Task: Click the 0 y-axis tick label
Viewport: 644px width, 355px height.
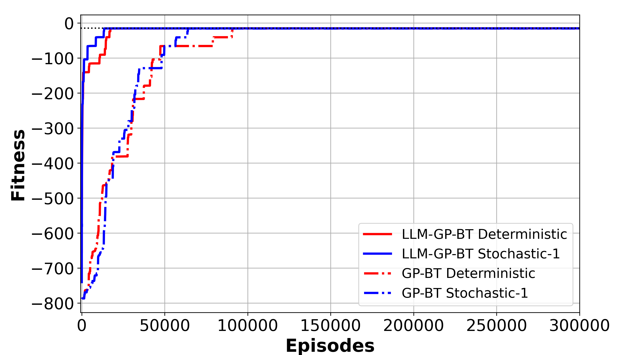Action: pyautogui.click(x=69, y=24)
